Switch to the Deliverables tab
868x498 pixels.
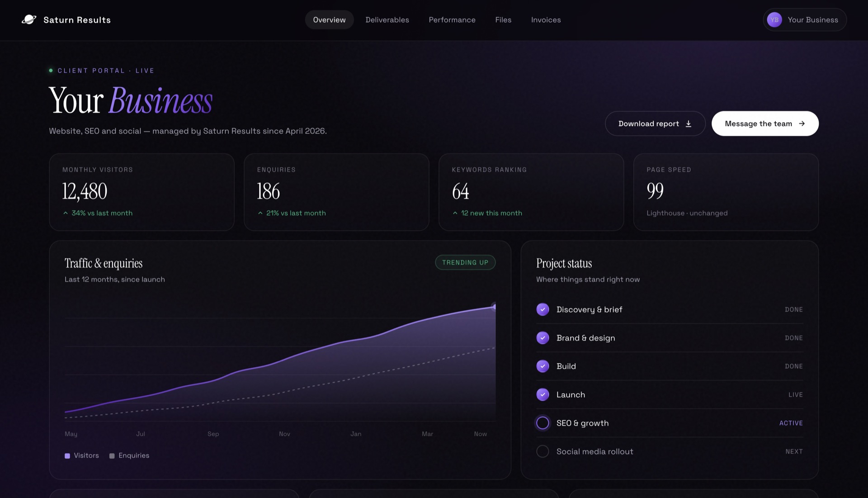click(387, 20)
